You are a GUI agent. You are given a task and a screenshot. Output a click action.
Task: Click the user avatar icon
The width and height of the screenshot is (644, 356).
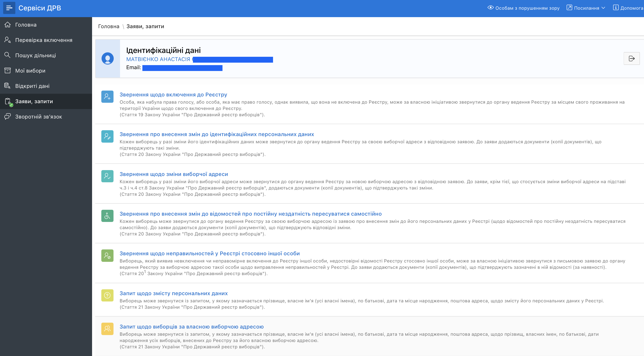coord(107,58)
